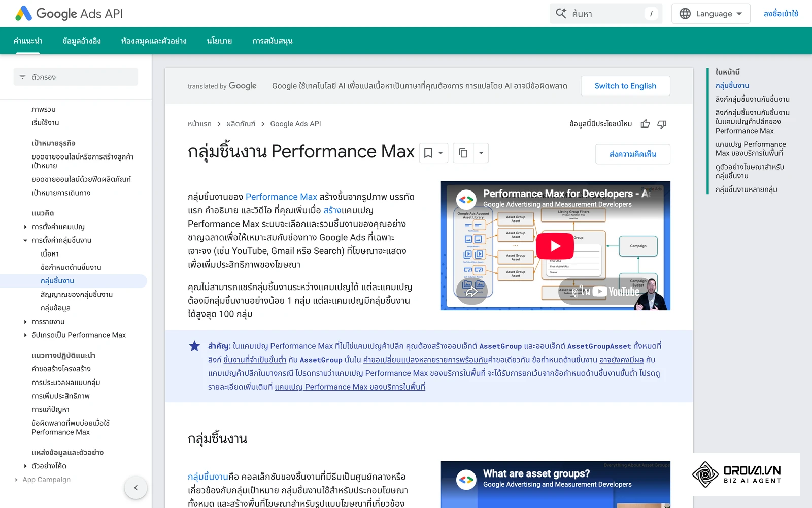Image resolution: width=812 pixels, height=508 pixels.
Task: Click the search icon in the header
Action: pos(561,14)
